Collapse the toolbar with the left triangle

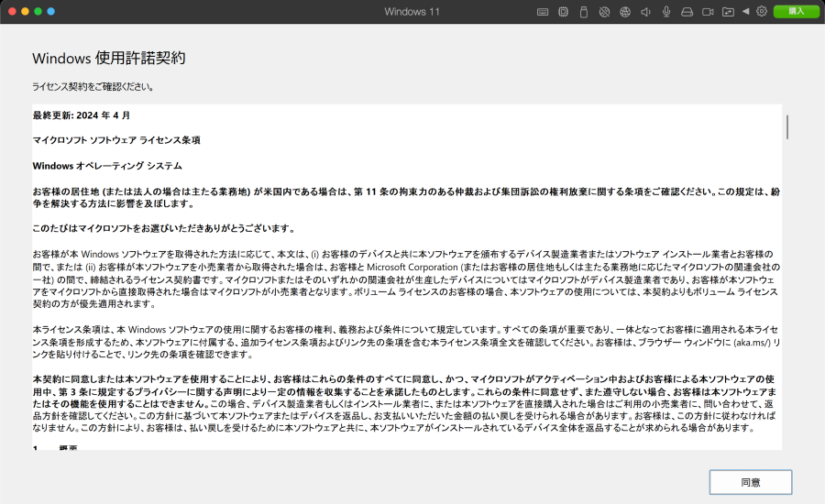pos(745,11)
